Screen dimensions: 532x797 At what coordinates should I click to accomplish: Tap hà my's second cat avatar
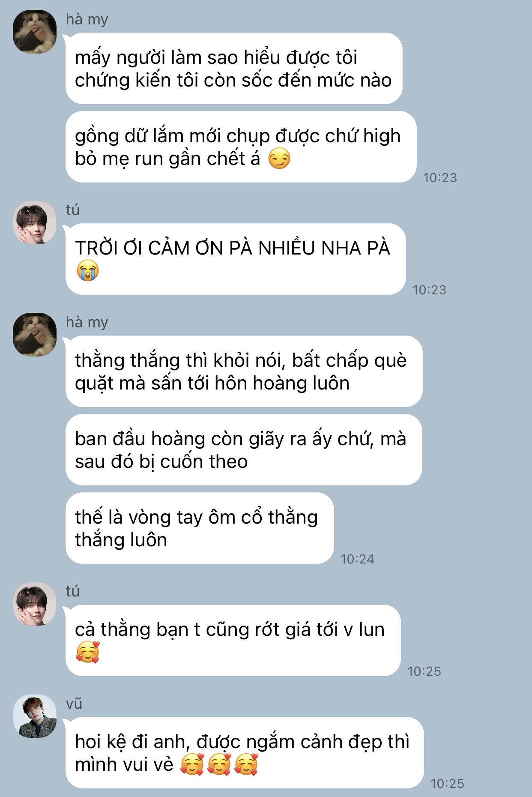(x=35, y=335)
